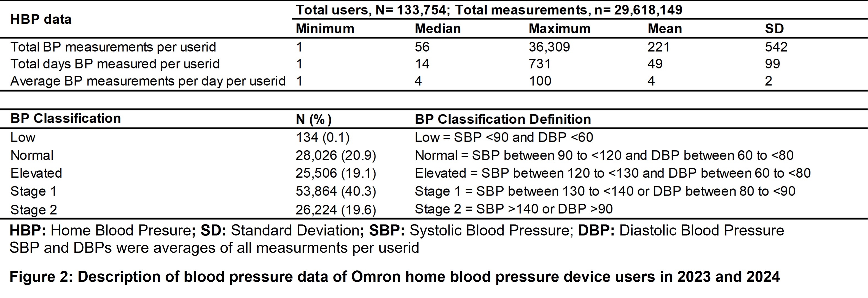868x298 pixels.
Task: Click the "Average BP measurements per day per userid" label
Action: pos(148,81)
